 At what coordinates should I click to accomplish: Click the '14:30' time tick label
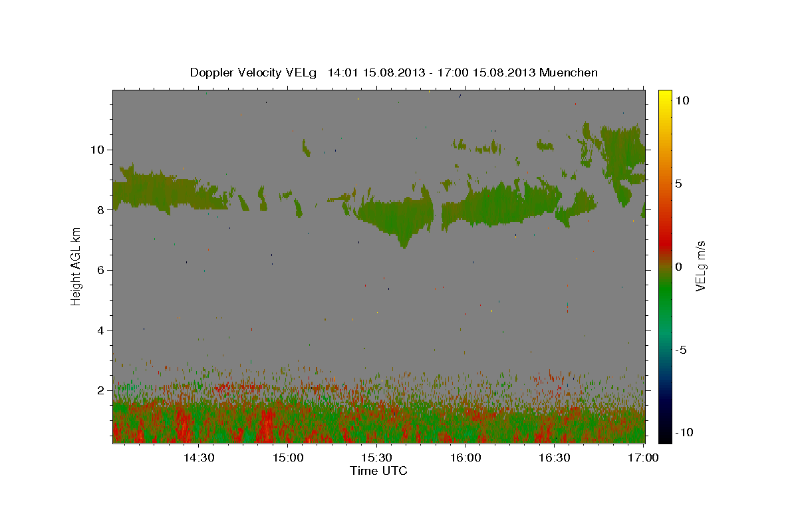(198, 458)
